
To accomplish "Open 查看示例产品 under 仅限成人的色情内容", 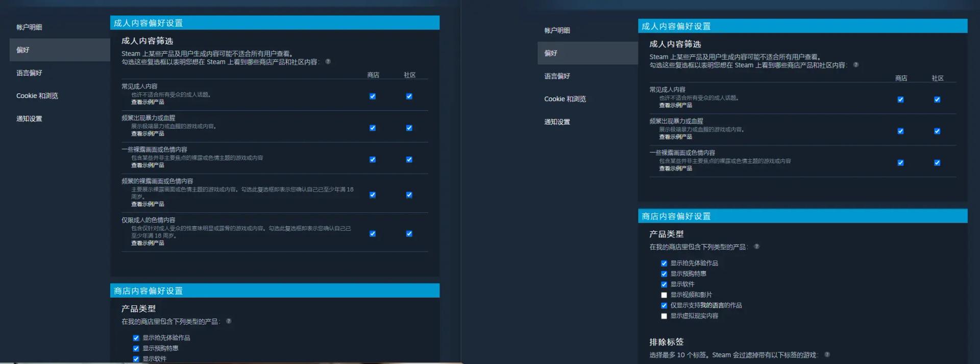I will coord(148,243).
